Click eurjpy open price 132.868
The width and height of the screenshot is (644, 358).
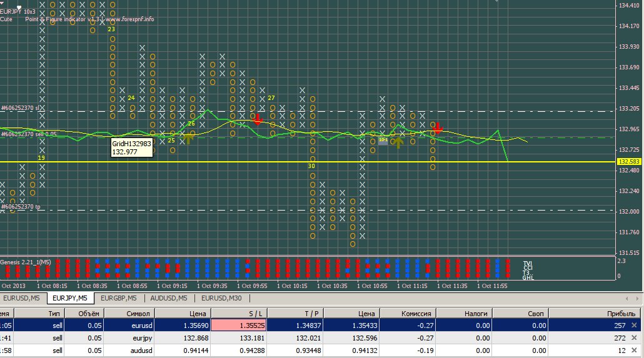(183, 338)
